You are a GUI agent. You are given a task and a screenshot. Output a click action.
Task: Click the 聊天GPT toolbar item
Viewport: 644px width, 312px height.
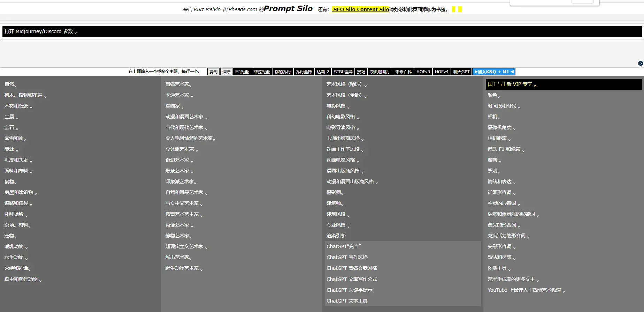point(461,72)
